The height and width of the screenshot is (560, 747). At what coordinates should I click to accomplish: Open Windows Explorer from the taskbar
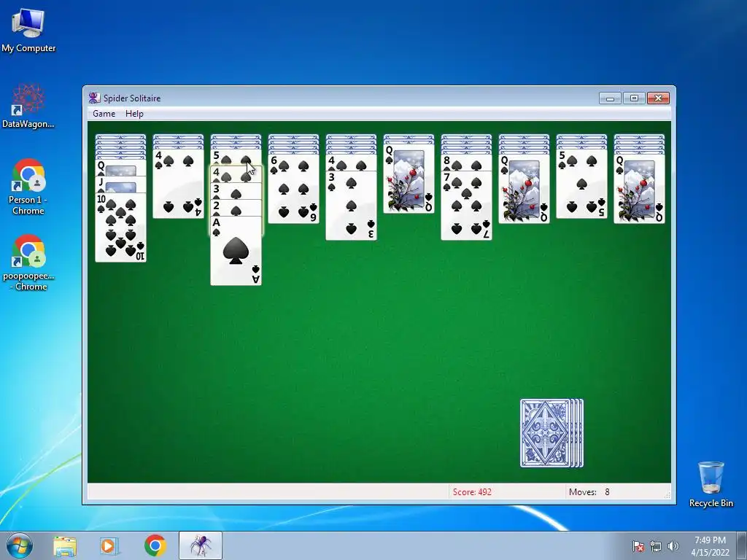click(65, 545)
